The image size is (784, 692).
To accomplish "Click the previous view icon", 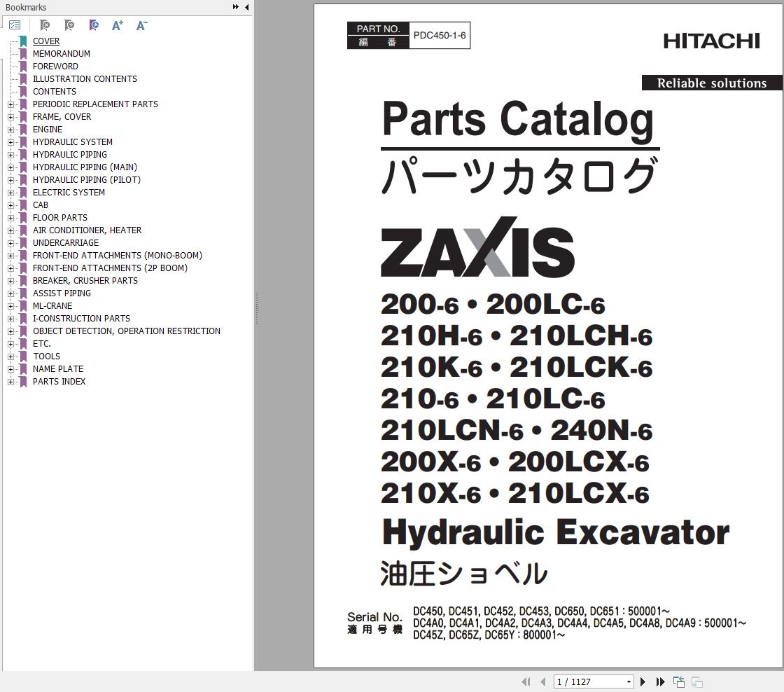I will (678, 681).
